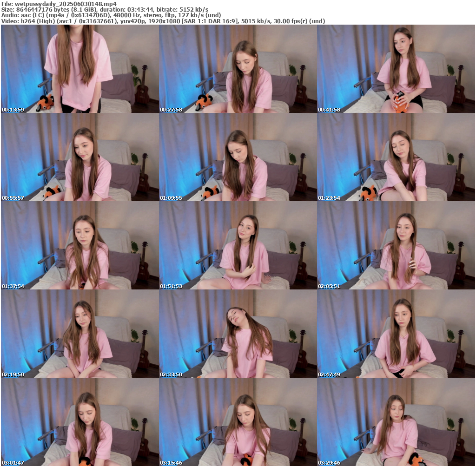
Task: Select the frame at 01:51:53
Action: pyautogui.click(x=238, y=245)
